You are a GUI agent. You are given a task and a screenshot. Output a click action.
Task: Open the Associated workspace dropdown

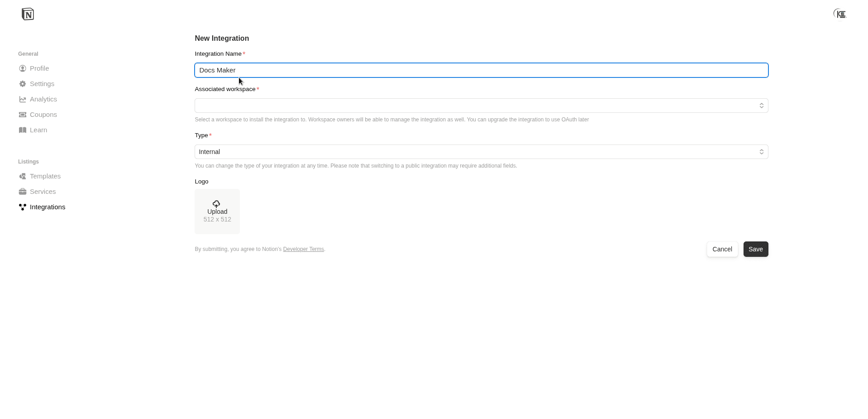click(x=481, y=106)
